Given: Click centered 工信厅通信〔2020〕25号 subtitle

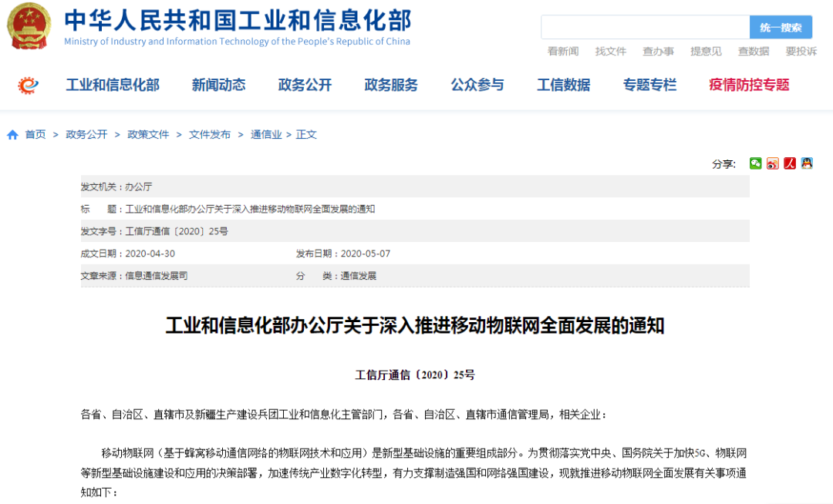Looking at the screenshot, I should coord(415,375).
